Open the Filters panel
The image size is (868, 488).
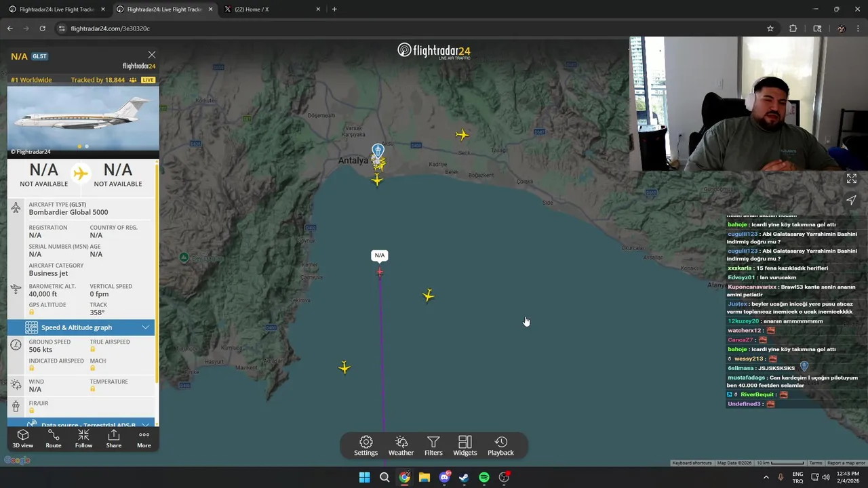[x=433, y=446]
